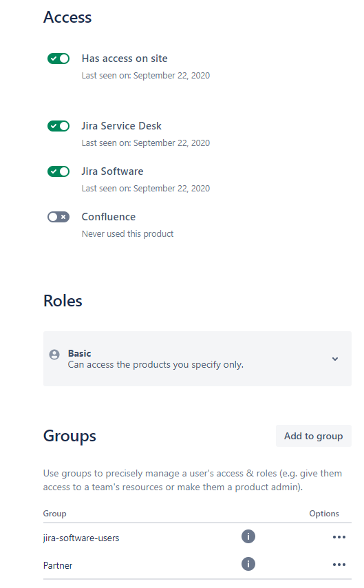Show info for jira-software-users group
This screenshot has width=364, height=588.
tap(248, 536)
